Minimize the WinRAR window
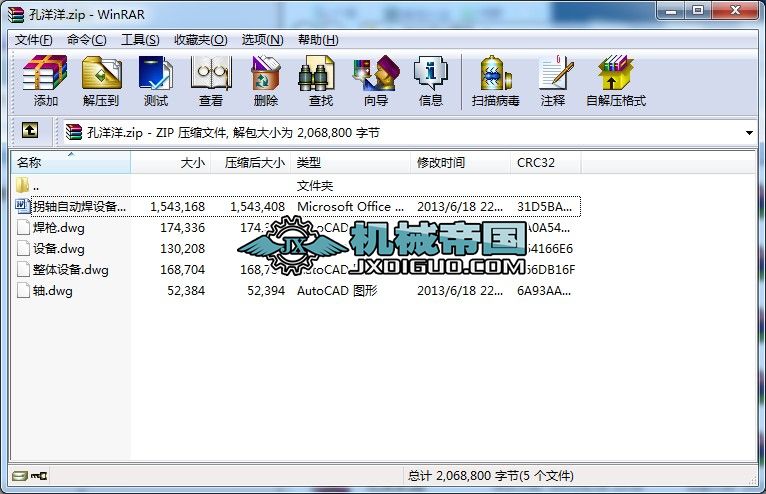 tap(671, 11)
